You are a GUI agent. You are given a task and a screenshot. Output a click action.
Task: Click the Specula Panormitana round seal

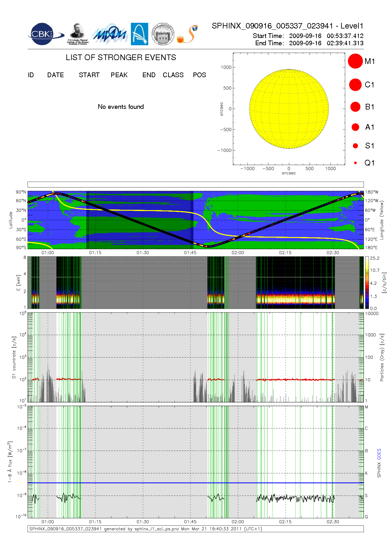[163, 34]
